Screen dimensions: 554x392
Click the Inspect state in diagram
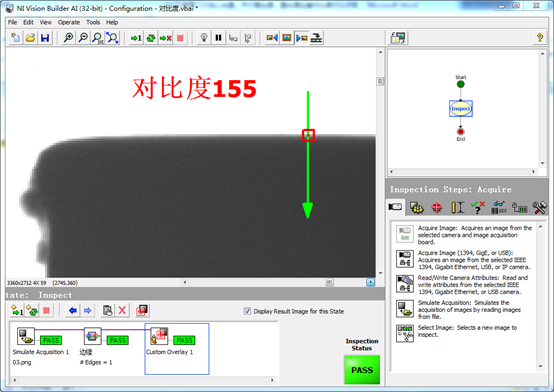(461, 109)
